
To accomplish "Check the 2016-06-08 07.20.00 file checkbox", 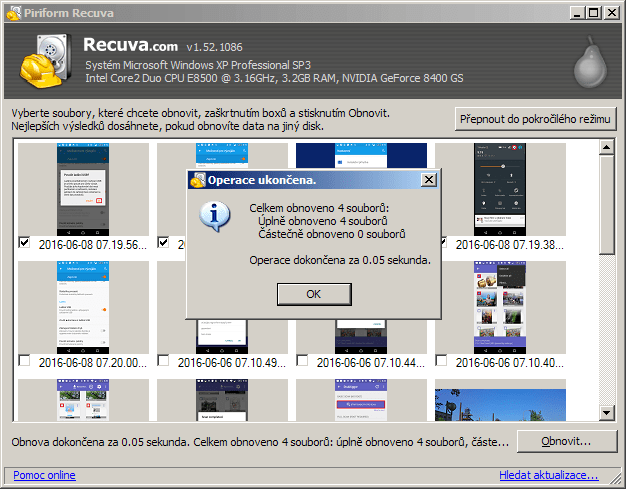I will [24, 360].
